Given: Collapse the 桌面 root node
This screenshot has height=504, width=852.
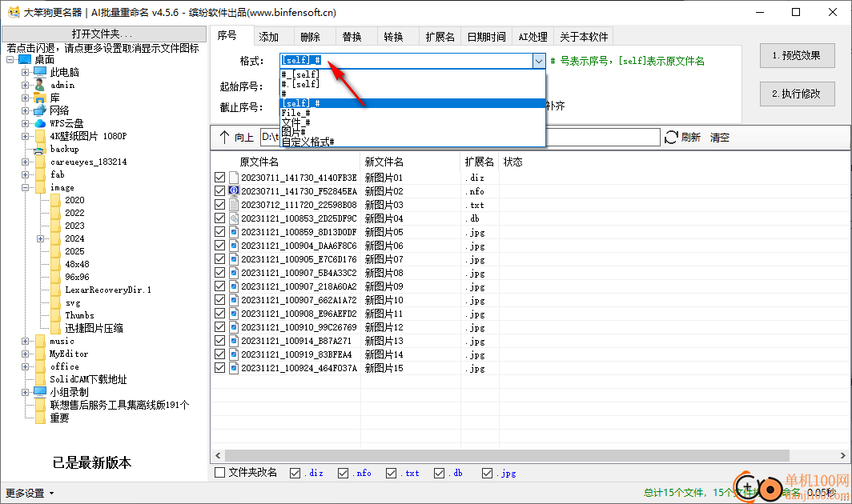Looking at the screenshot, I should pos(10,59).
